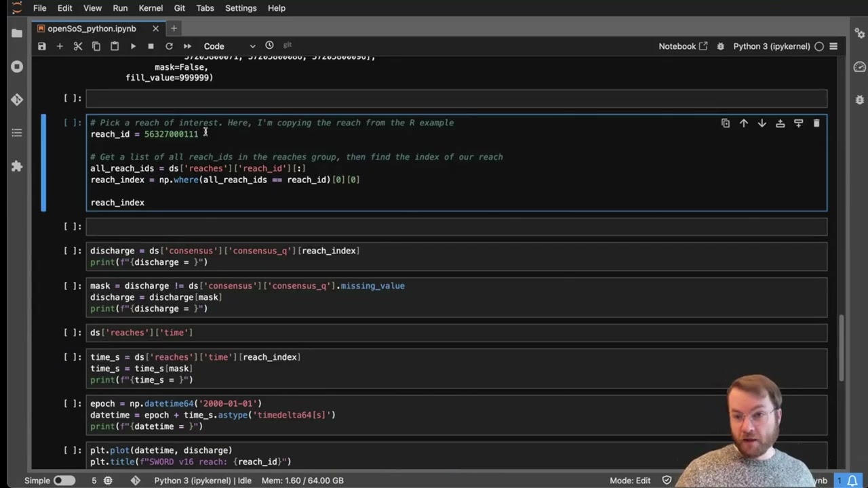This screenshot has height=488, width=868.
Task: Open a new launcher tab with plus
Action: point(174,28)
